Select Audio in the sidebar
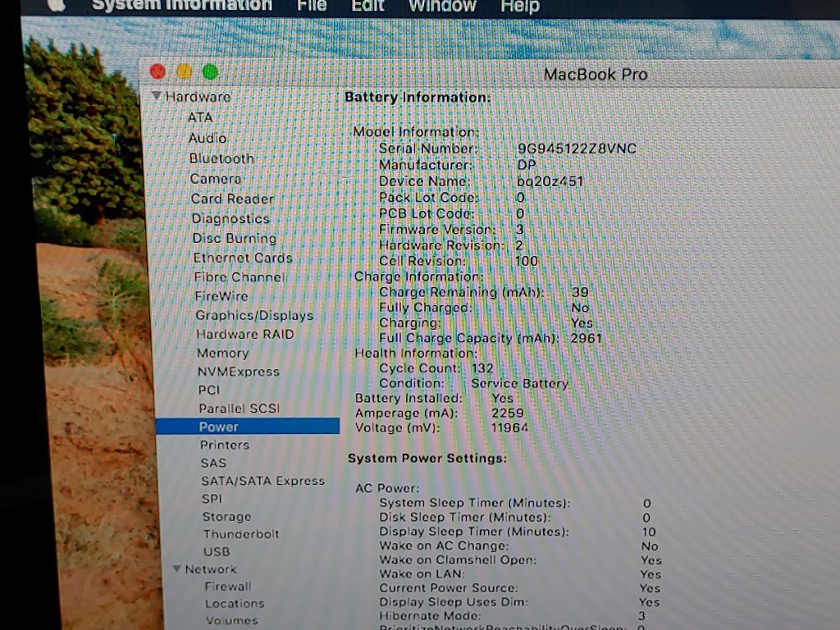This screenshot has width=840, height=630. pos(208,138)
